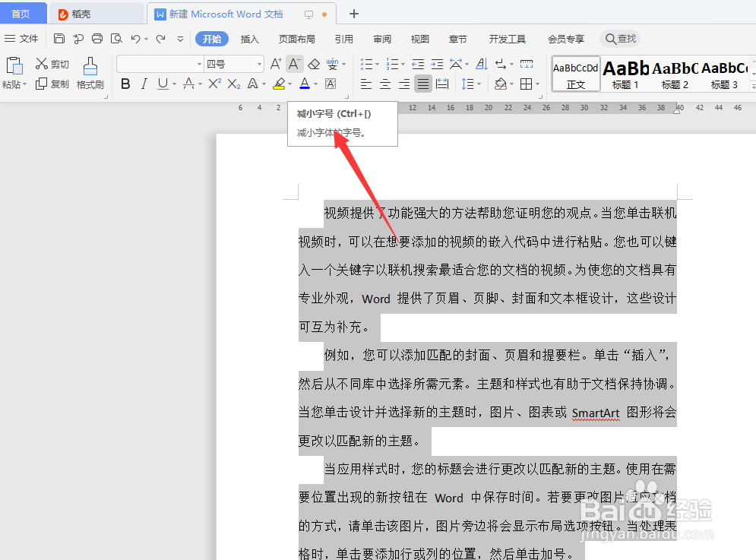Image resolution: width=756 pixels, height=560 pixels.
Task: Click the Superscript X² icon
Action: click(214, 84)
